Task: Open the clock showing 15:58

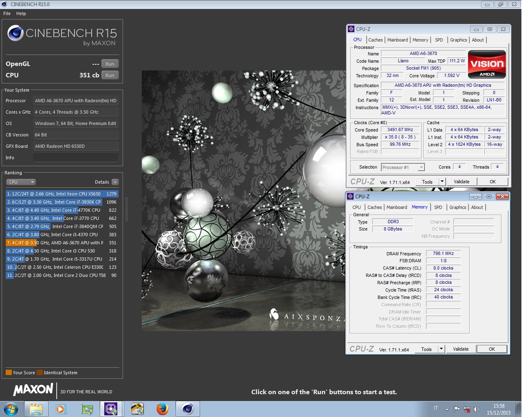Action: pyautogui.click(x=499, y=409)
